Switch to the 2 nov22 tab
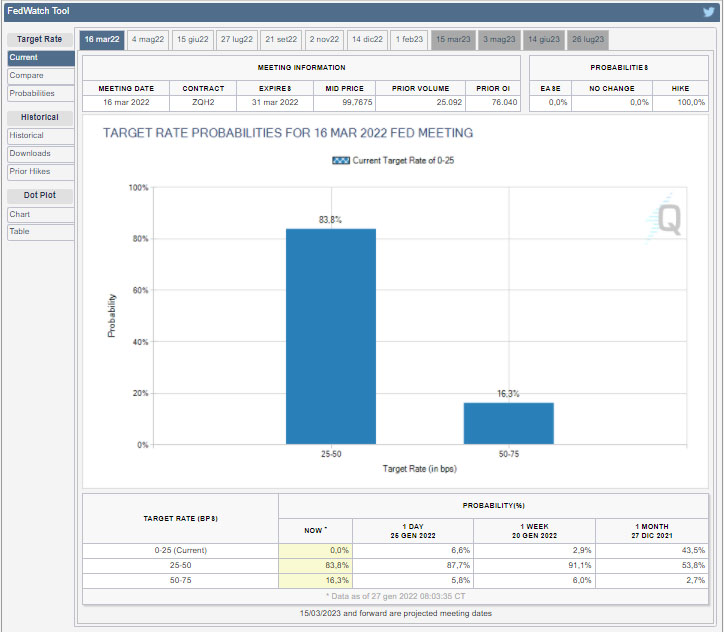This screenshot has height=632, width=724. [325, 39]
